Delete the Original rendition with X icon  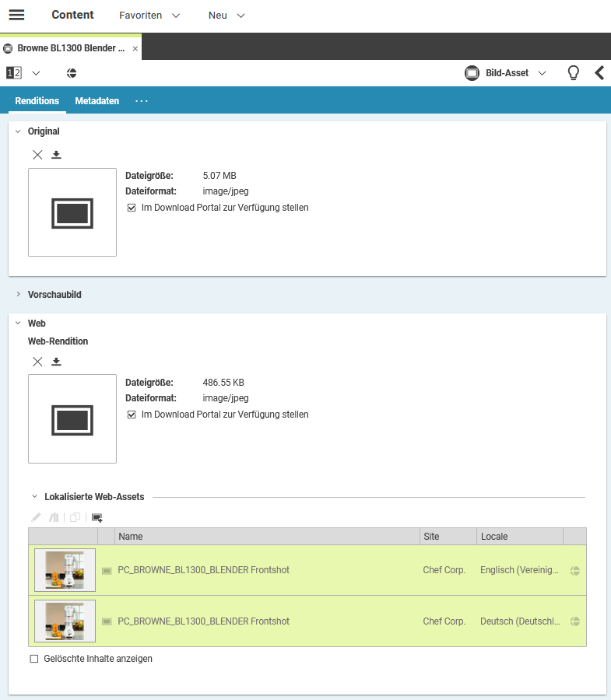click(37, 155)
